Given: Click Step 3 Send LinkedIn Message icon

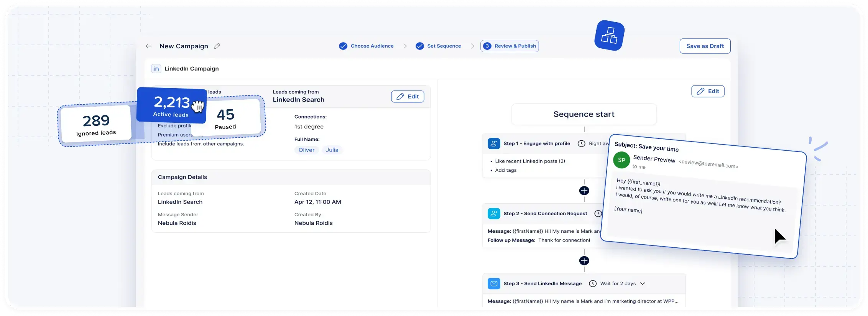Looking at the screenshot, I should [x=494, y=284].
